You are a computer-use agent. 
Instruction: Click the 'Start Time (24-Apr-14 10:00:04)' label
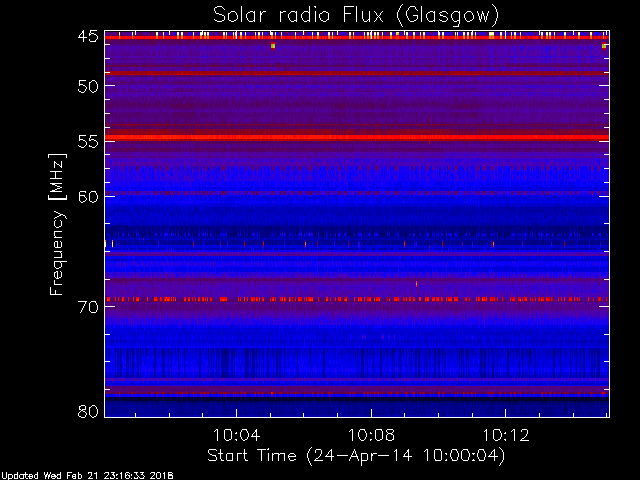tap(356, 456)
